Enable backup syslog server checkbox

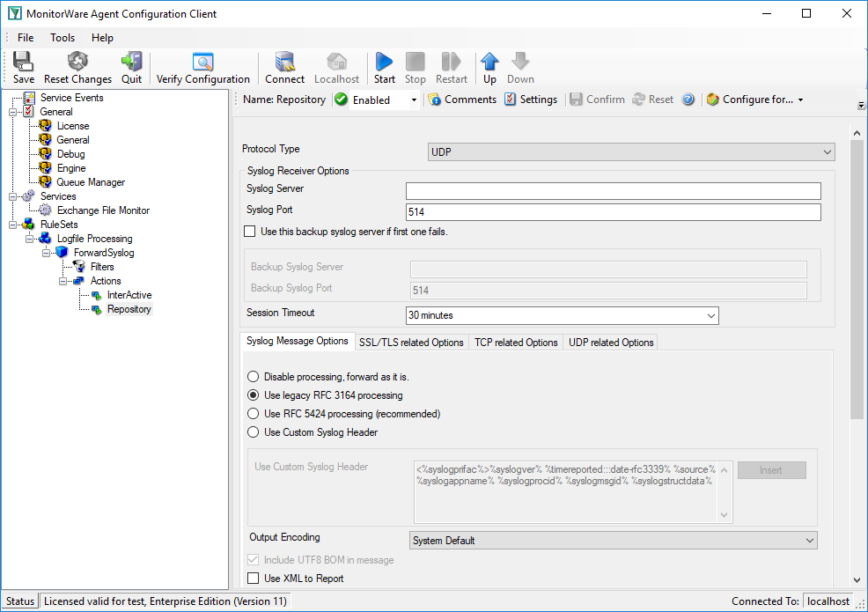(x=250, y=232)
